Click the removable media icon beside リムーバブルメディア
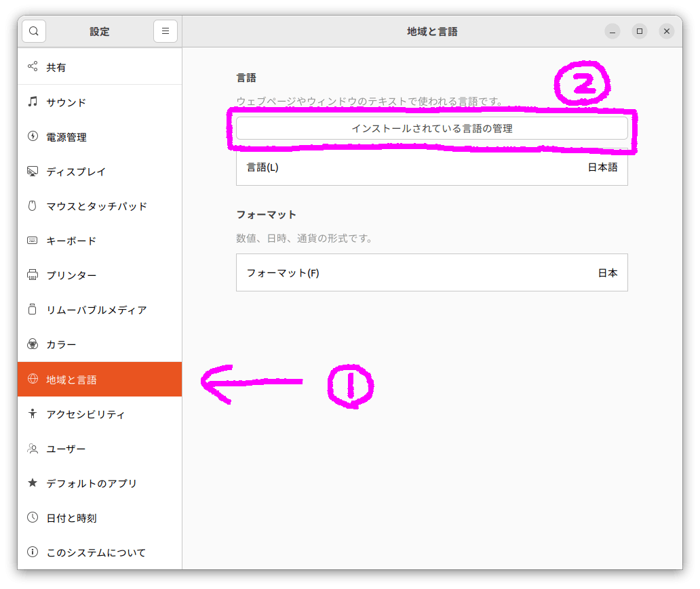700x589 pixels. click(x=33, y=309)
